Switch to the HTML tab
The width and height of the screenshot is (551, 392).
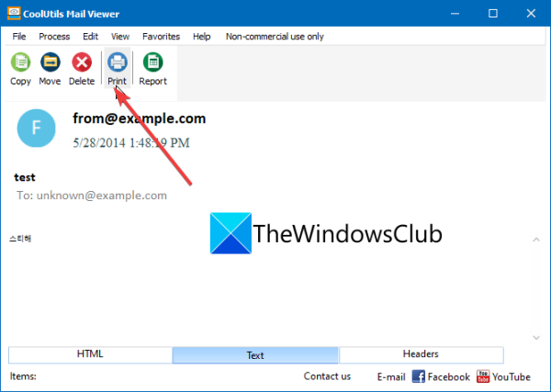click(90, 354)
